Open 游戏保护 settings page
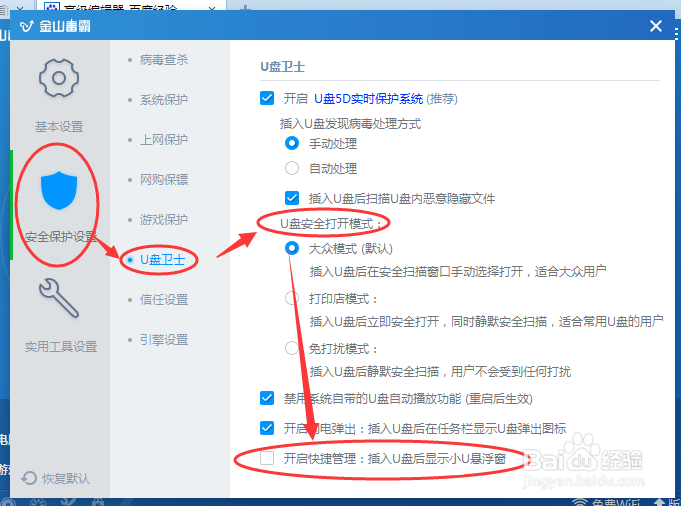This screenshot has width=681, height=506. pos(164,220)
